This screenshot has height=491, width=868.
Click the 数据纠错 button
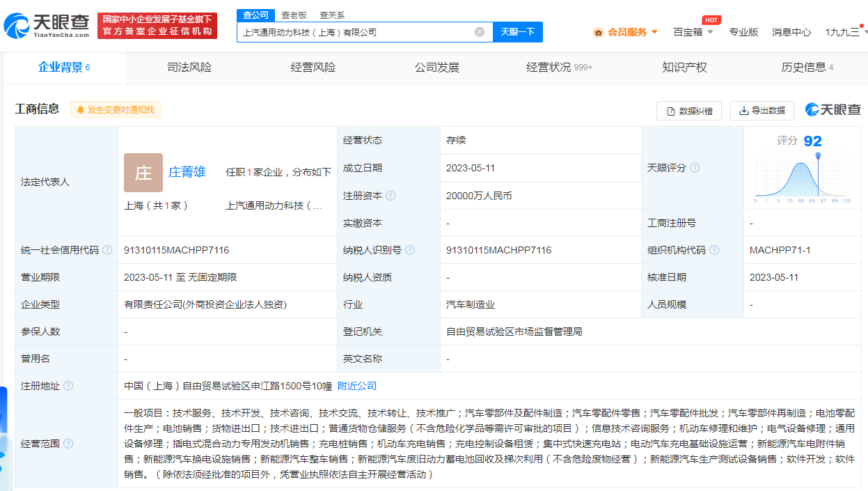click(x=689, y=111)
